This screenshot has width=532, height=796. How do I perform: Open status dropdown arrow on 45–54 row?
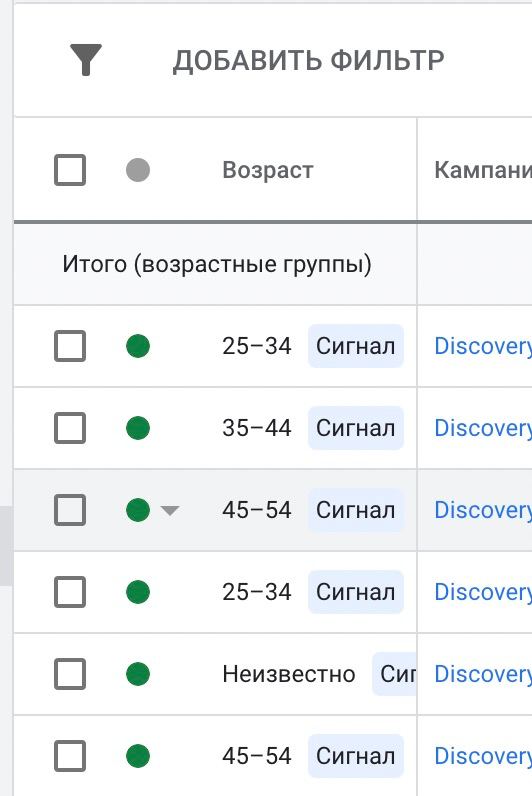pyautogui.click(x=170, y=510)
